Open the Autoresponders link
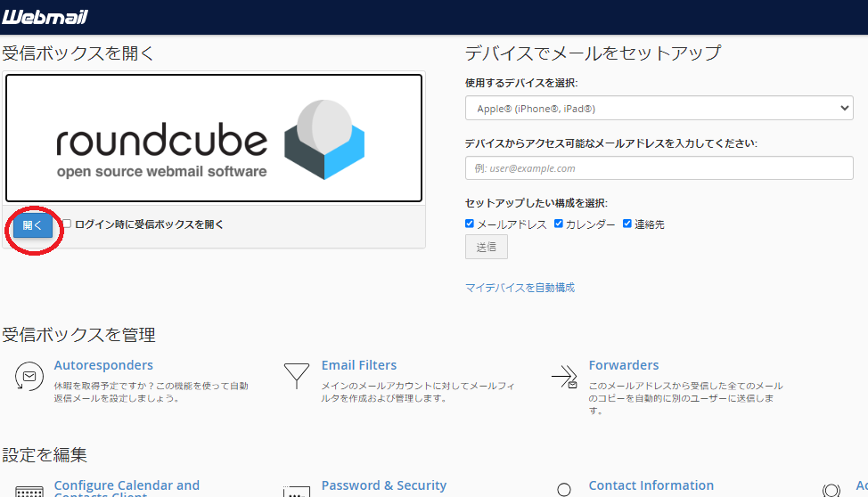 [x=103, y=365]
